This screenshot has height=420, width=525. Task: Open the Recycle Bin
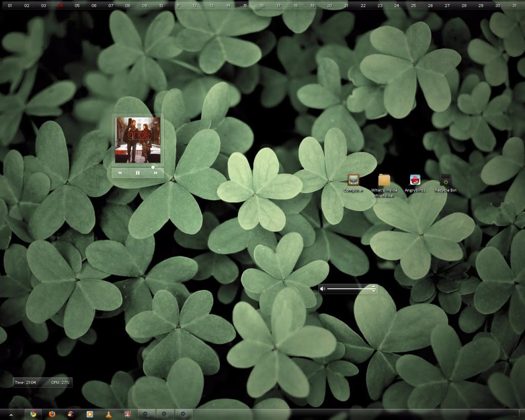(x=446, y=181)
